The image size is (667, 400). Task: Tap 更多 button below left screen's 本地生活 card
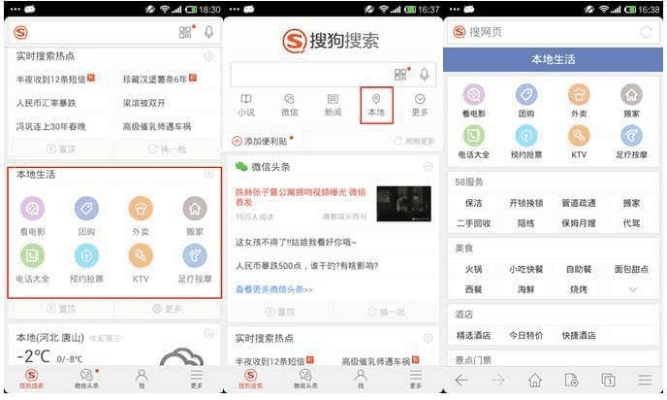168,309
